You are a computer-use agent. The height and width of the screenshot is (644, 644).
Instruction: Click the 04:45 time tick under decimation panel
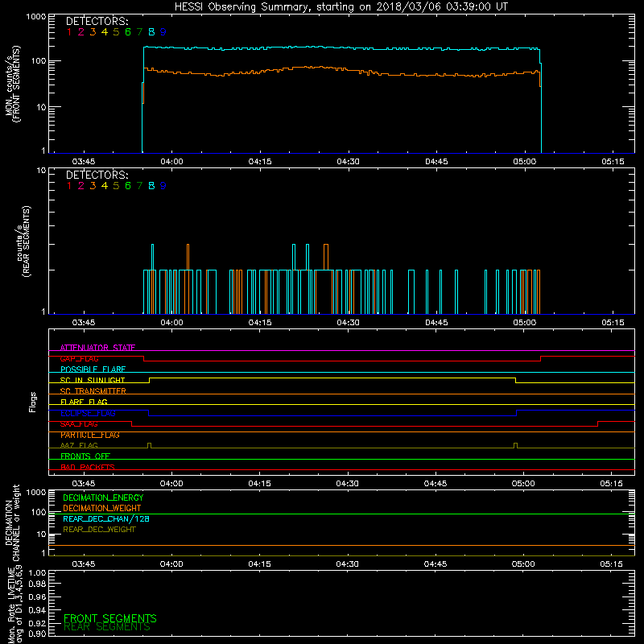point(436,564)
